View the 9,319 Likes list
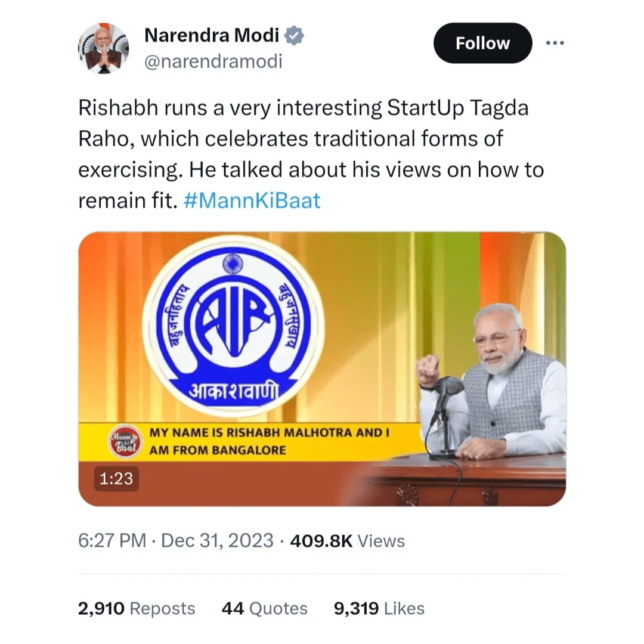Viewport: 644px width, 644px height. [x=379, y=608]
